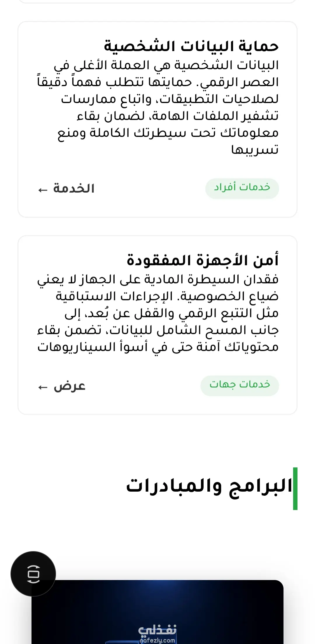The width and height of the screenshot is (315, 644).
Task: Click the green bar beside البرامج والمبادرات
Action: [295, 488]
